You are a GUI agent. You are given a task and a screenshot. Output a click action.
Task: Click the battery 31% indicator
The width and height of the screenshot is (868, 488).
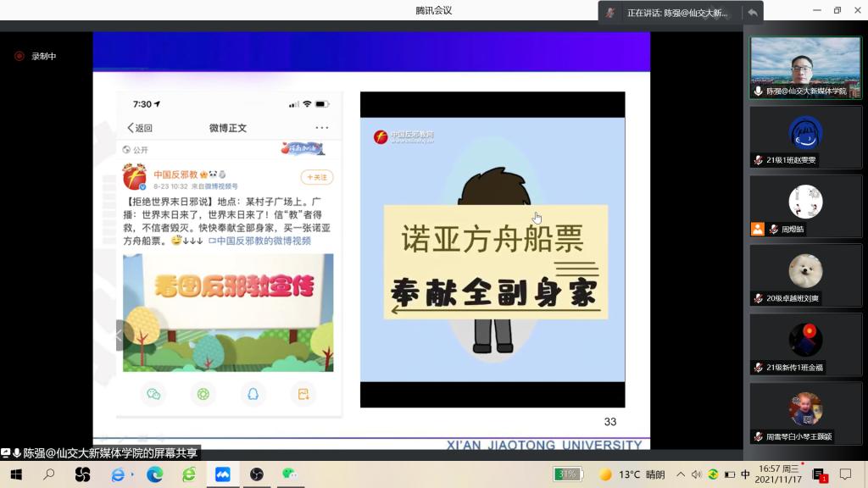(x=568, y=474)
